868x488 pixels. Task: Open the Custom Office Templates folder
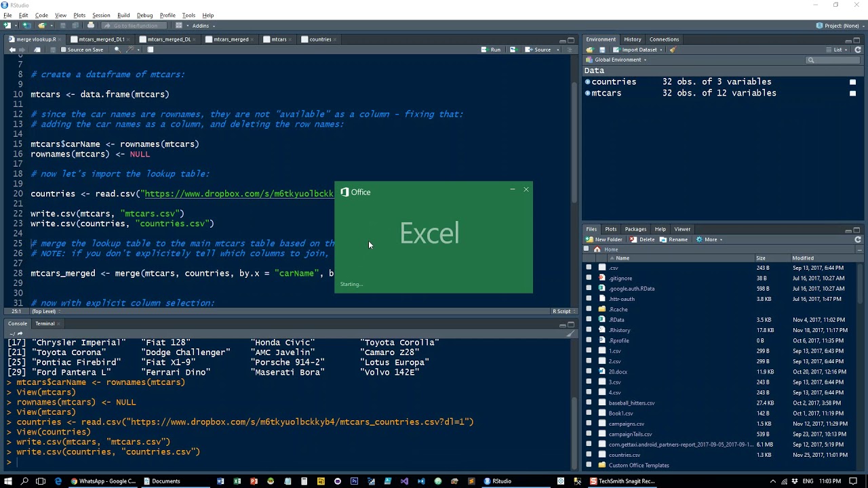pyautogui.click(x=639, y=466)
